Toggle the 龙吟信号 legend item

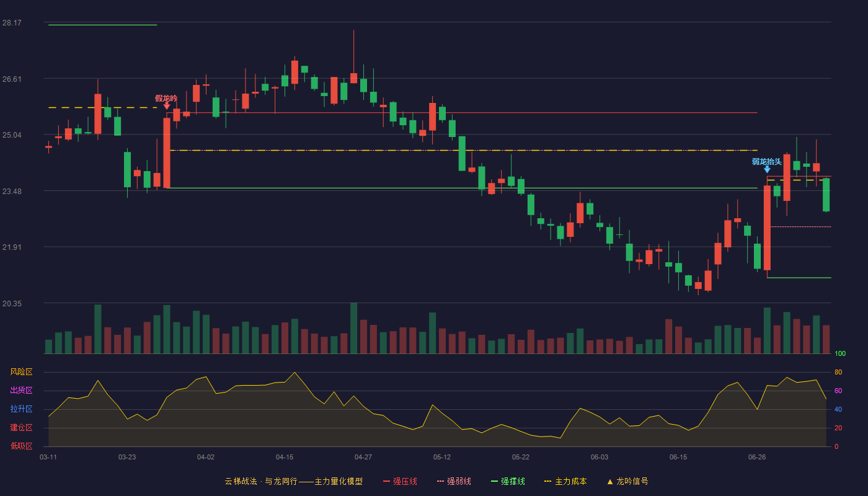coord(627,481)
